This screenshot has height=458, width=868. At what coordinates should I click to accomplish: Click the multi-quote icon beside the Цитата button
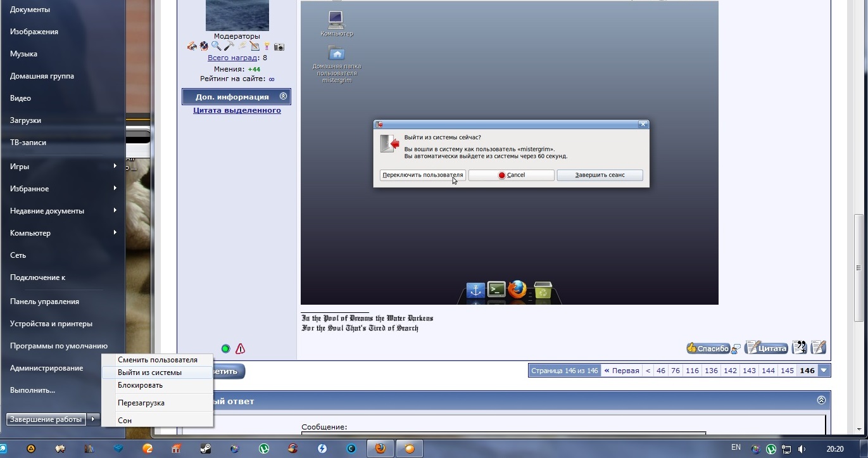(x=800, y=347)
